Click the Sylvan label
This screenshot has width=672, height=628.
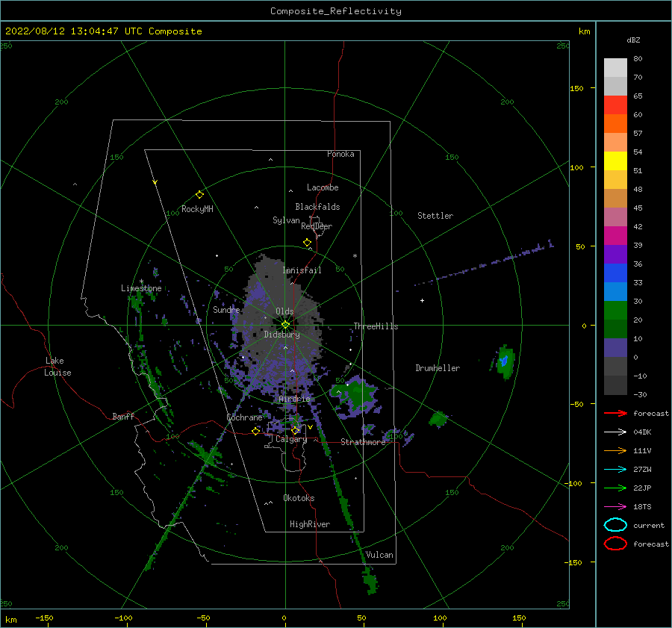point(286,220)
